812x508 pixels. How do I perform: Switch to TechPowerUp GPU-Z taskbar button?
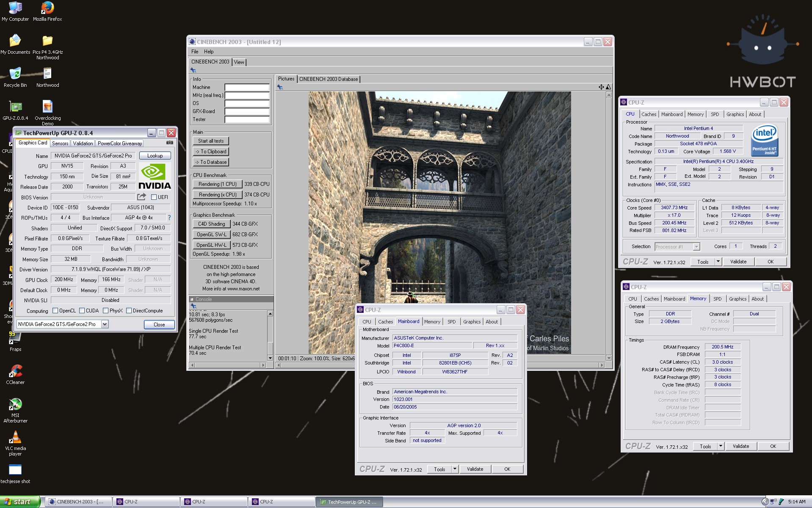[x=349, y=502]
